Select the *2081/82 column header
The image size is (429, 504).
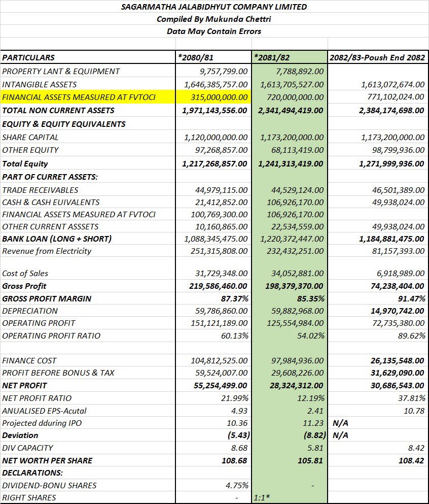pos(272,57)
